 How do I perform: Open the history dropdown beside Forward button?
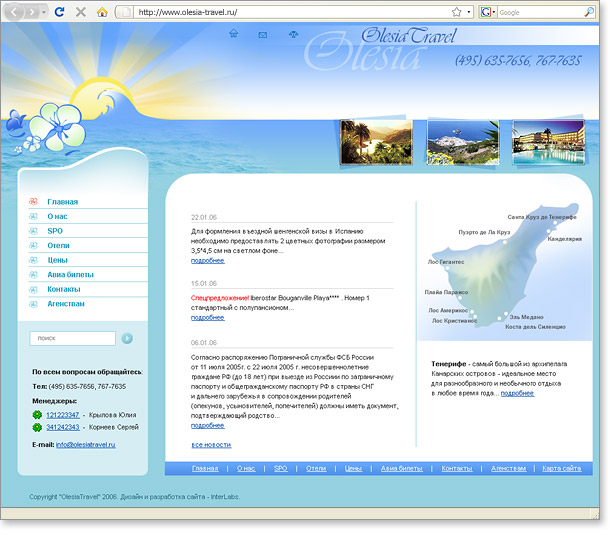pos(44,12)
